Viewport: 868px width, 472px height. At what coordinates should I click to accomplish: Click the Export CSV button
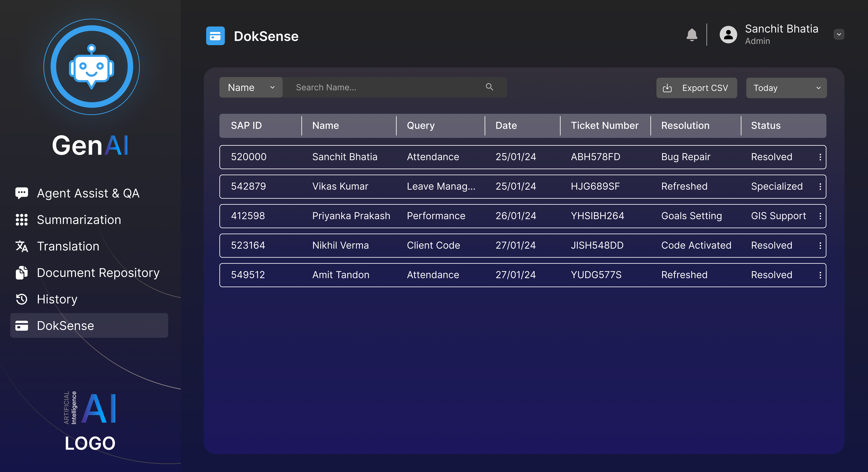pyautogui.click(x=697, y=88)
